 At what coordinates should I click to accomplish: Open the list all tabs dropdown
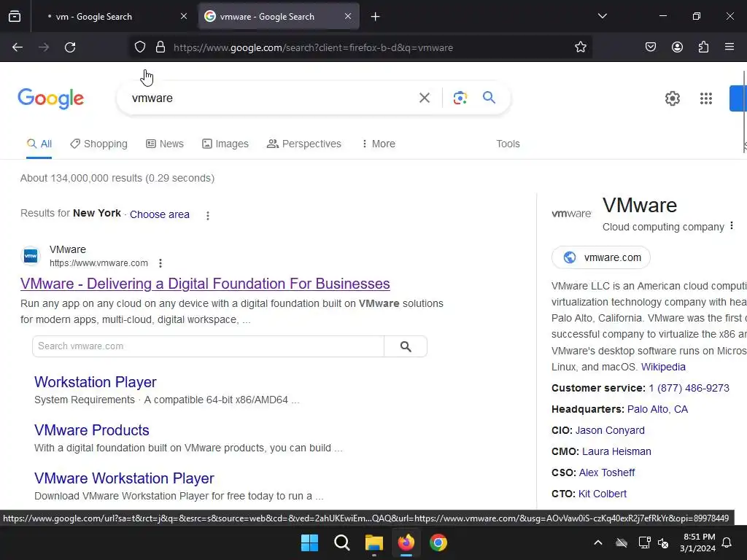pos(602,16)
